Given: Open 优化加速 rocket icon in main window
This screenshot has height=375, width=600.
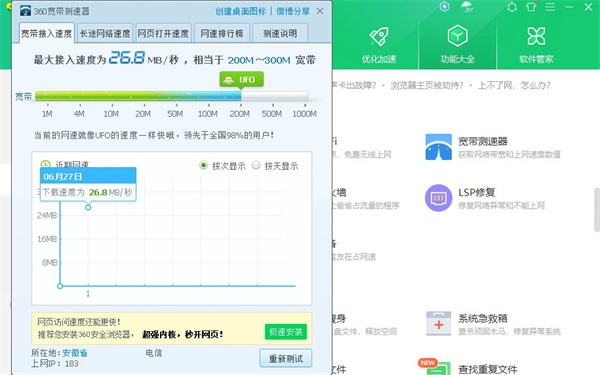Looking at the screenshot, I should click(379, 37).
